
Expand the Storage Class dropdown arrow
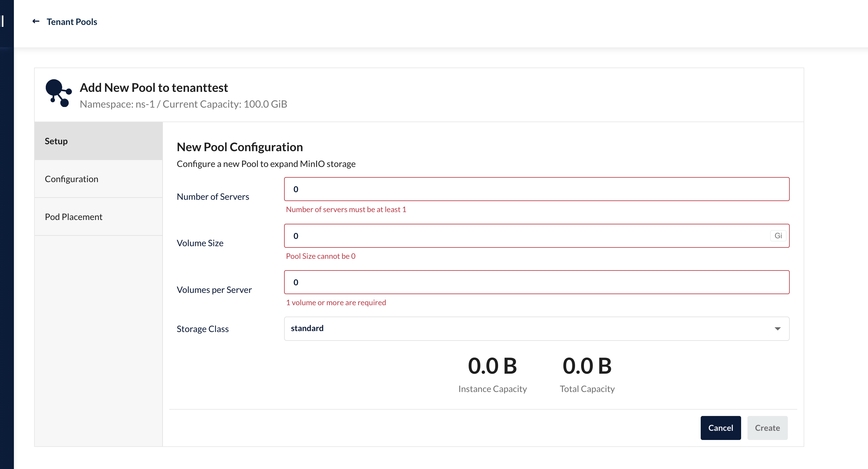click(777, 329)
